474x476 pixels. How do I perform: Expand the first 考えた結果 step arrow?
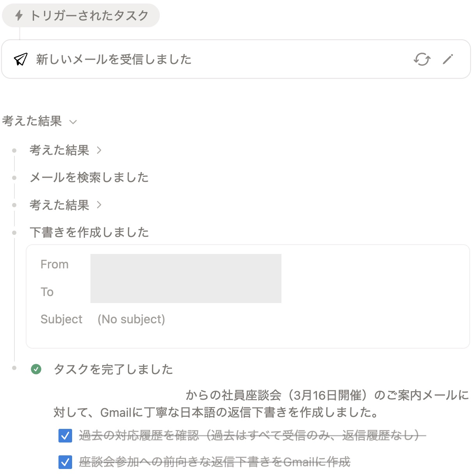click(x=99, y=150)
